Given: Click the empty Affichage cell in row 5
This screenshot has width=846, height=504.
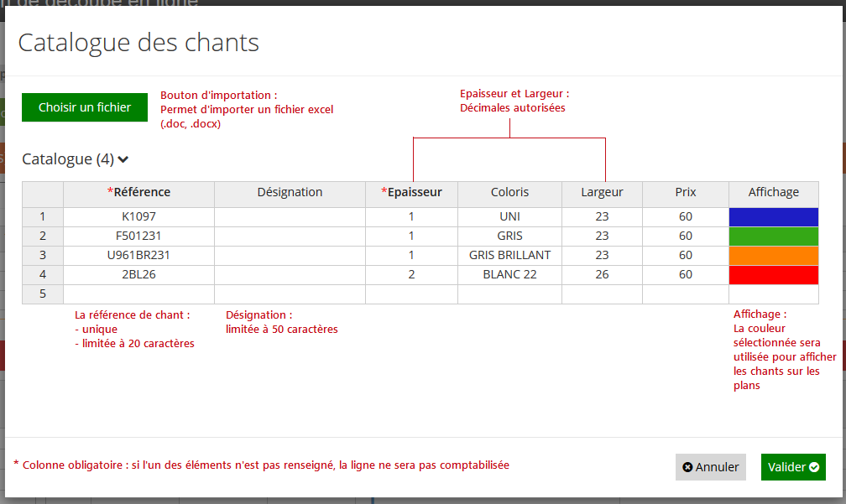Looking at the screenshot, I should (774, 294).
